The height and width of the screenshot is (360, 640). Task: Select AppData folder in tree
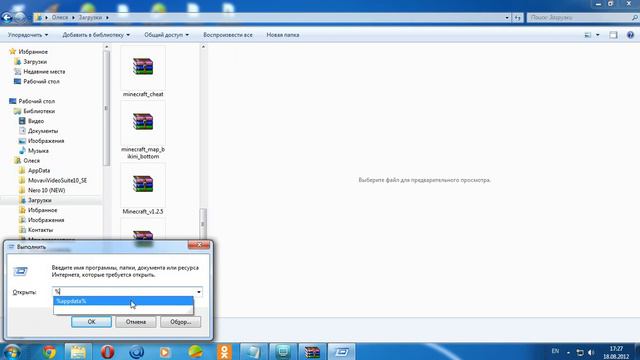[x=35, y=171]
